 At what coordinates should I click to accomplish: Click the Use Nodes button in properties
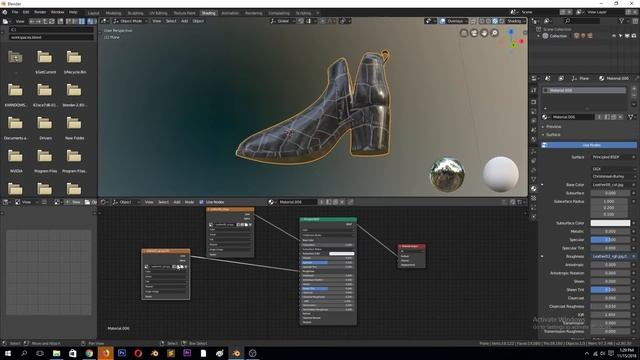(589, 145)
